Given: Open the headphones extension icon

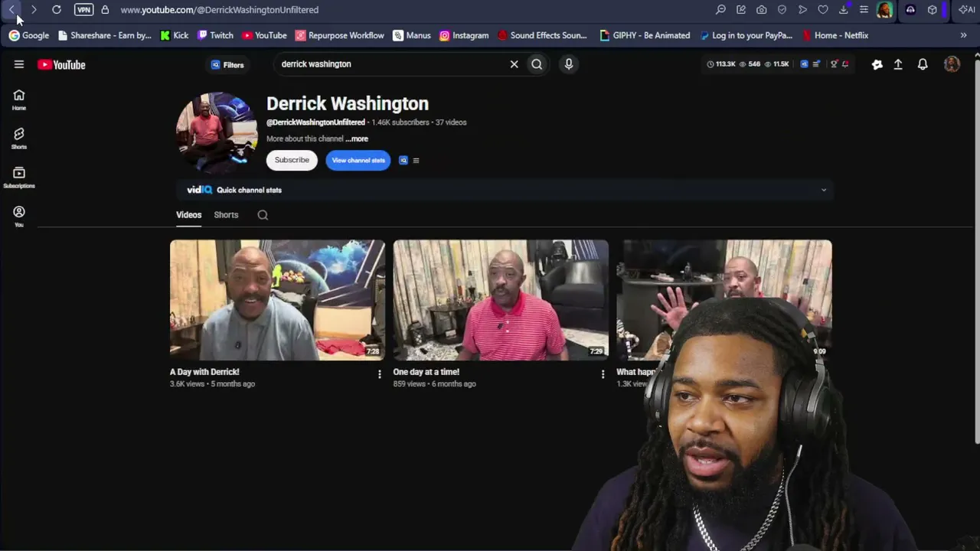Looking at the screenshot, I should pyautogui.click(x=910, y=10).
